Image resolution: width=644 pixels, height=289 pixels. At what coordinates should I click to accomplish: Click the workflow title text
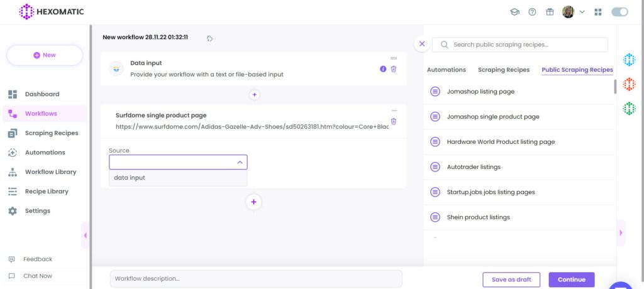pyautogui.click(x=145, y=37)
